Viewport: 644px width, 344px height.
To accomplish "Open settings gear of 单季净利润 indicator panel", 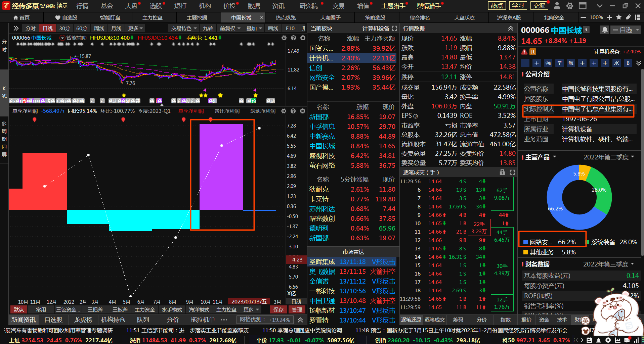I will click(x=284, y=111).
